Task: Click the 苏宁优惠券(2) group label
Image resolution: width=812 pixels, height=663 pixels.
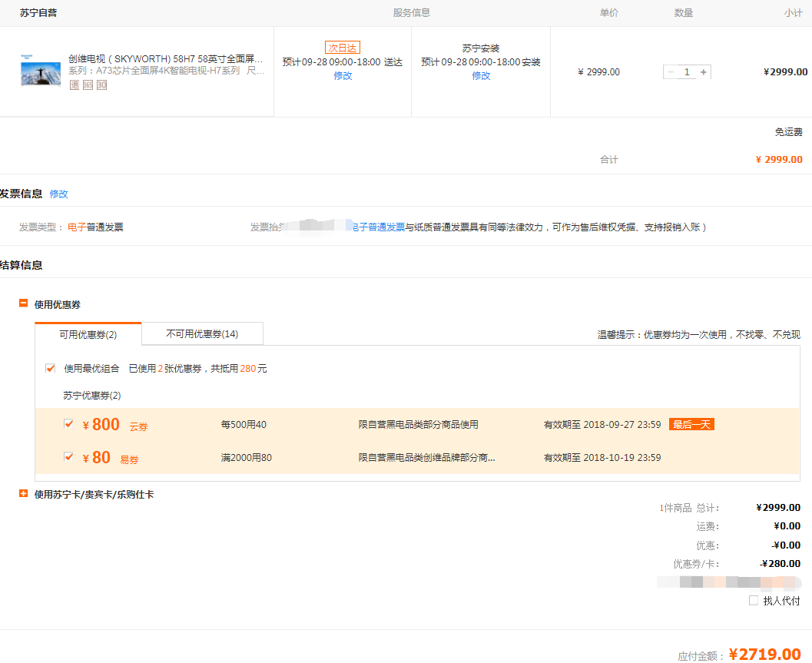Action: [x=92, y=396]
